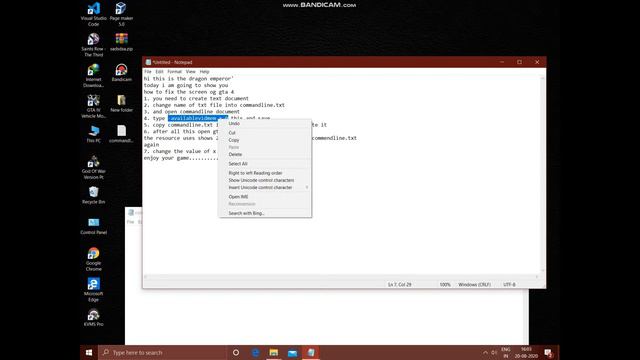Click the Notepad horizontal scrollbar

341,277
